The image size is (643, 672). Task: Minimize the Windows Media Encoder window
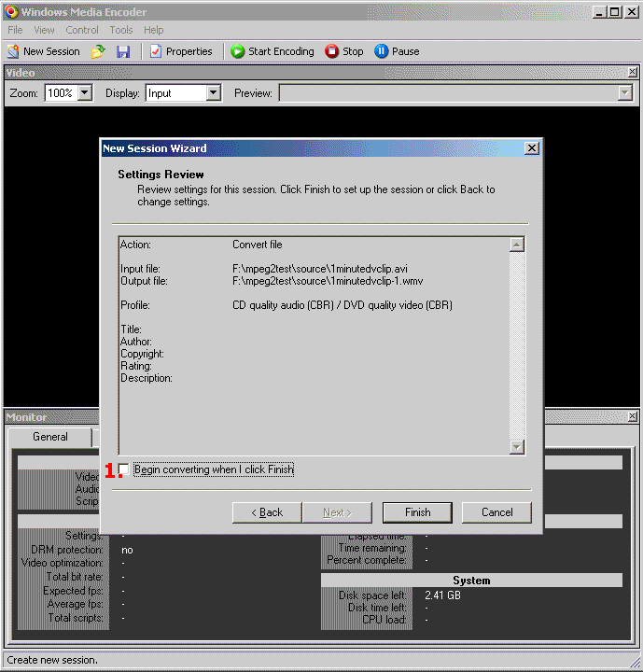(x=600, y=12)
